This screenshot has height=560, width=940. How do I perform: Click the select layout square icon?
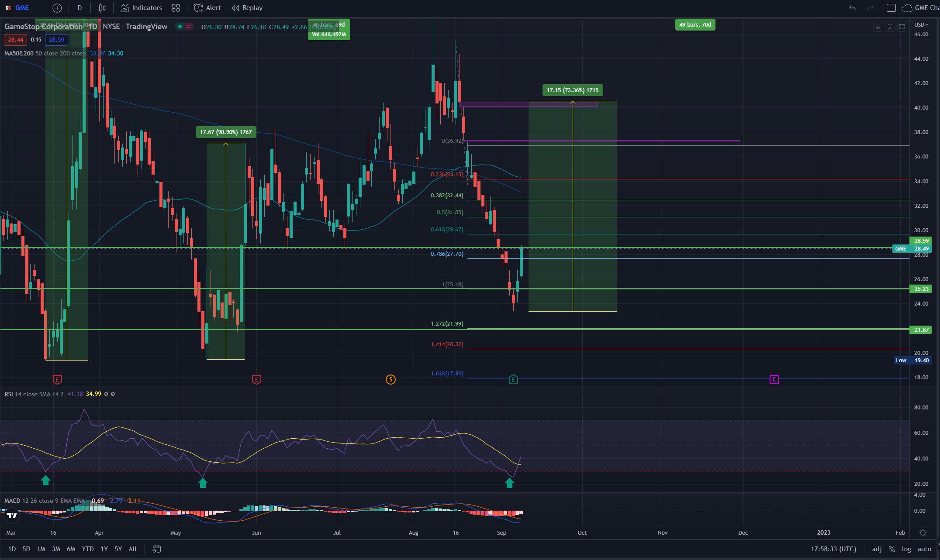[x=891, y=8]
